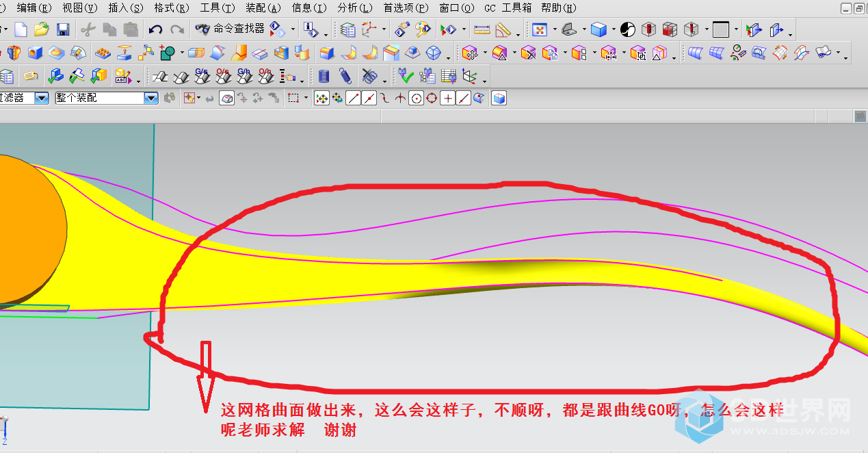The height and width of the screenshot is (453, 868).
Task: Click the G/h gear icon
Action: pyautogui.click(x=244, y=75)
